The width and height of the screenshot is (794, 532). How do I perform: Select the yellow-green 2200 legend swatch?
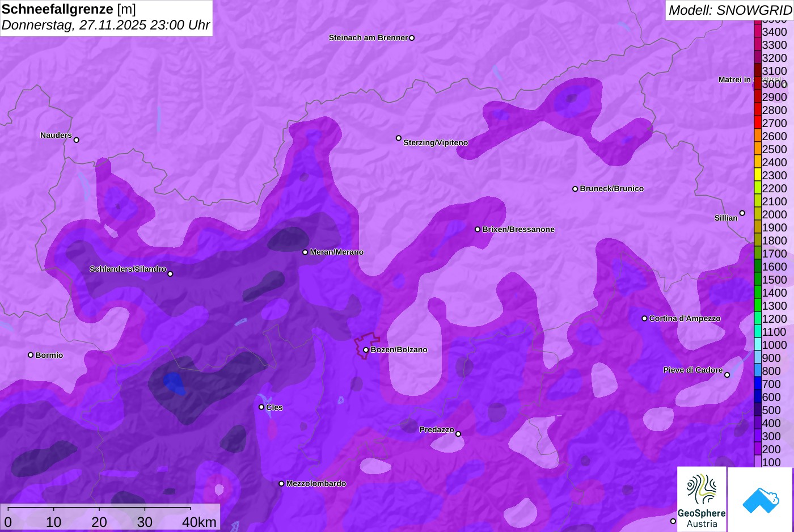757,188
